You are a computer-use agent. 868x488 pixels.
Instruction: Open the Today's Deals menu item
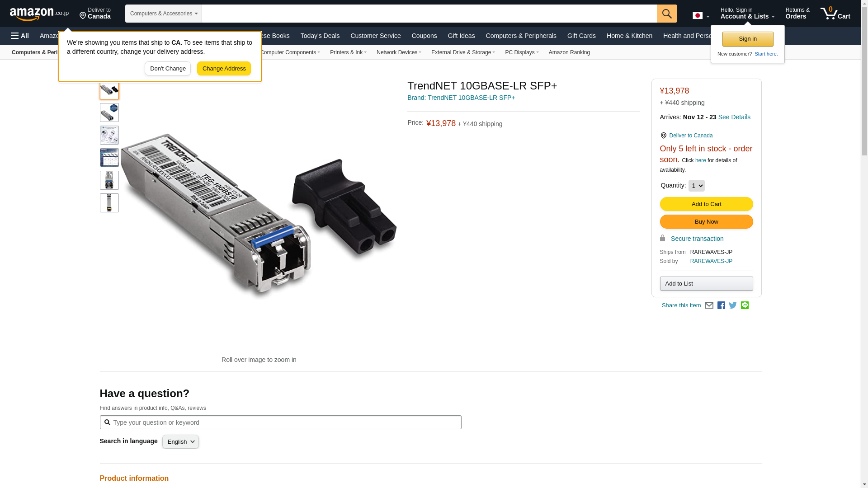point(320,36)
